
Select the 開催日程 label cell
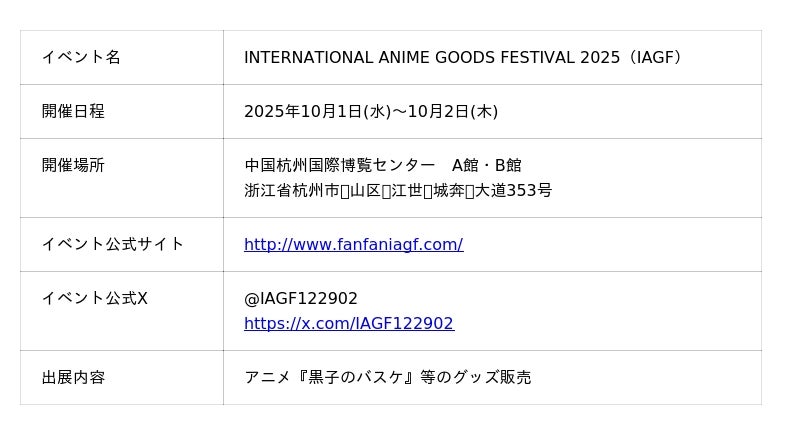73,111
